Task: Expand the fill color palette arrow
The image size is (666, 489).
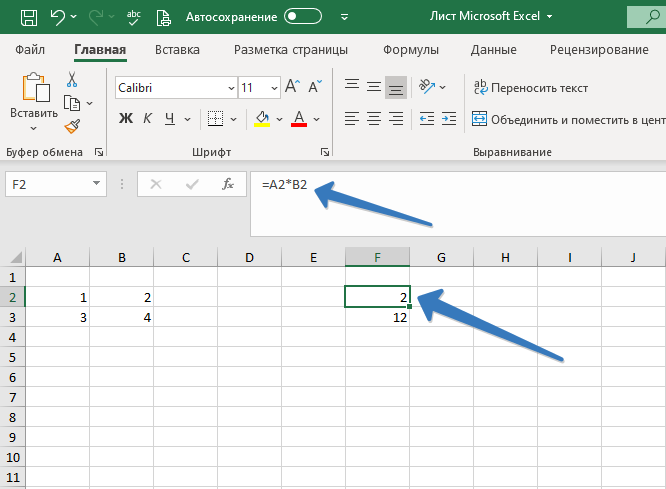Action: click(279, 119)
